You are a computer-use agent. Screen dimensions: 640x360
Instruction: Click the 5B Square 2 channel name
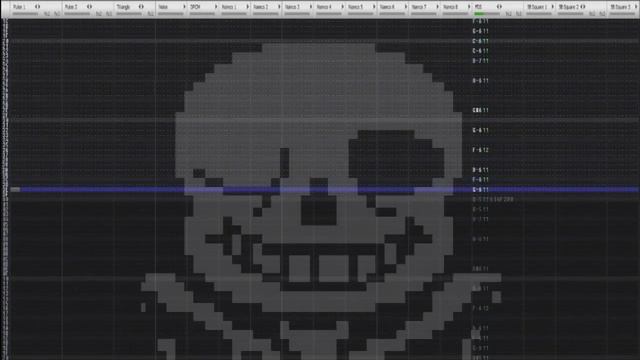(568, 7)
